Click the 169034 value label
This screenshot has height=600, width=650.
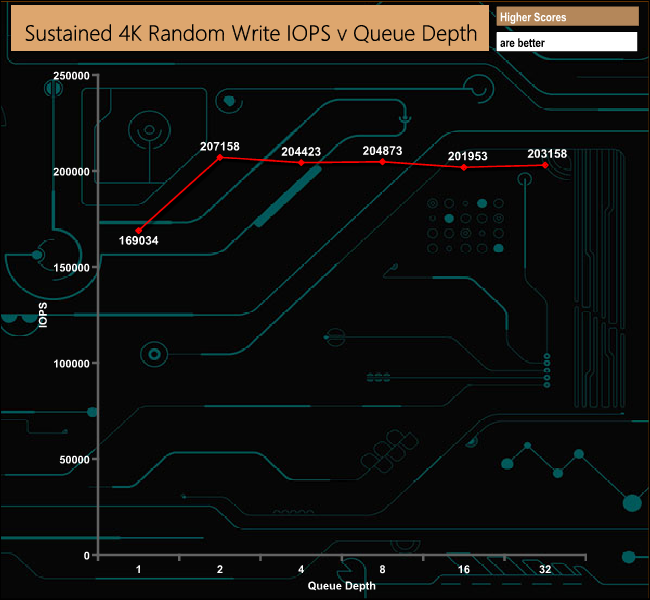[x=138, y=240]
